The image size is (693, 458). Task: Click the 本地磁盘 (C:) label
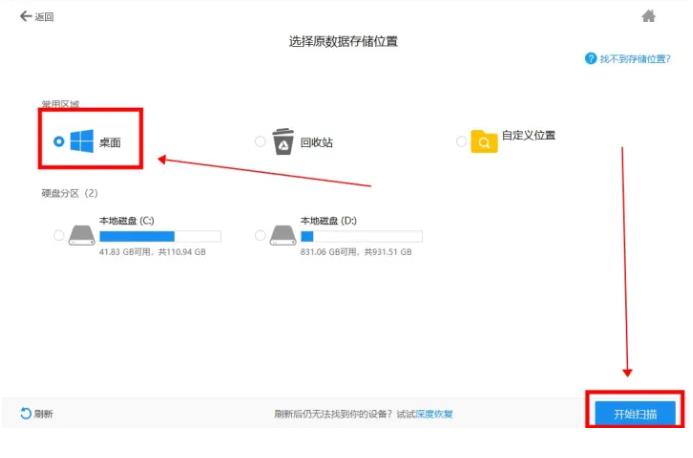pyautogui.click(x=126, y=221)
